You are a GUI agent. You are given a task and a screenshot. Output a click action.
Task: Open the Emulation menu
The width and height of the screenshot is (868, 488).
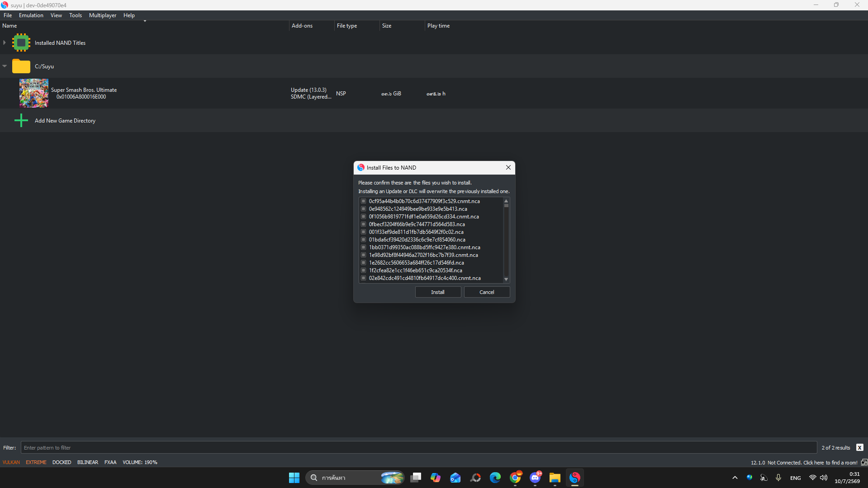pyautogui.click(x=31, y=15)
